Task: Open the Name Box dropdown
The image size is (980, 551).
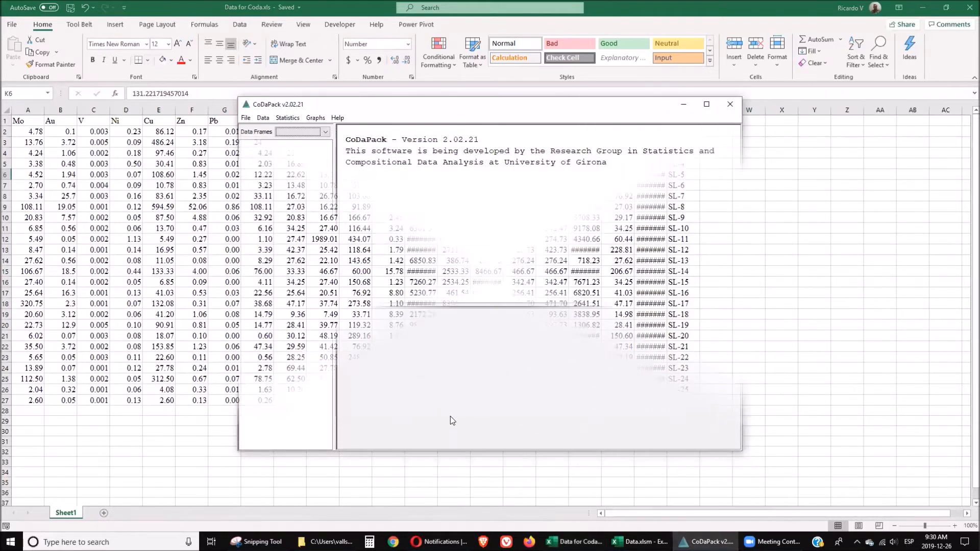Action: pyautogui.click(x=47, y=93)
